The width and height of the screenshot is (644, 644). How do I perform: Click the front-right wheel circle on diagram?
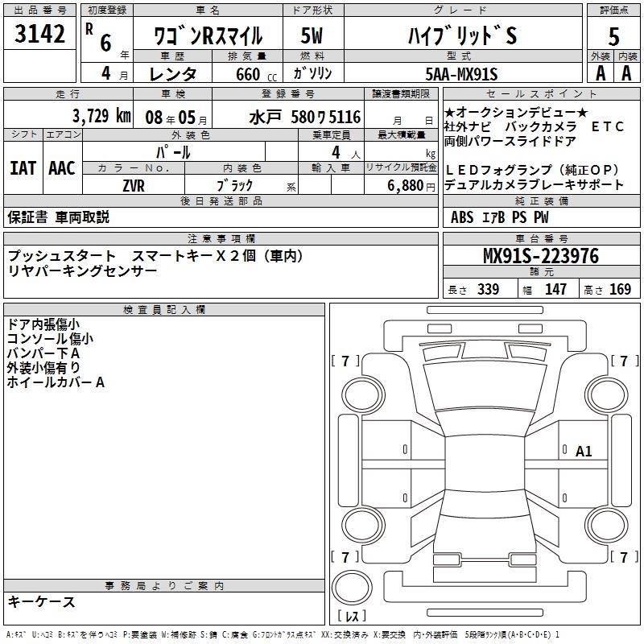coord(607,395)
